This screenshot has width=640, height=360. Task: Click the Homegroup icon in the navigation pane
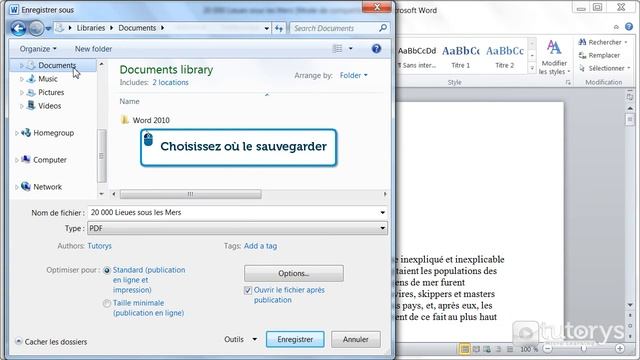[x=26, y=132]
